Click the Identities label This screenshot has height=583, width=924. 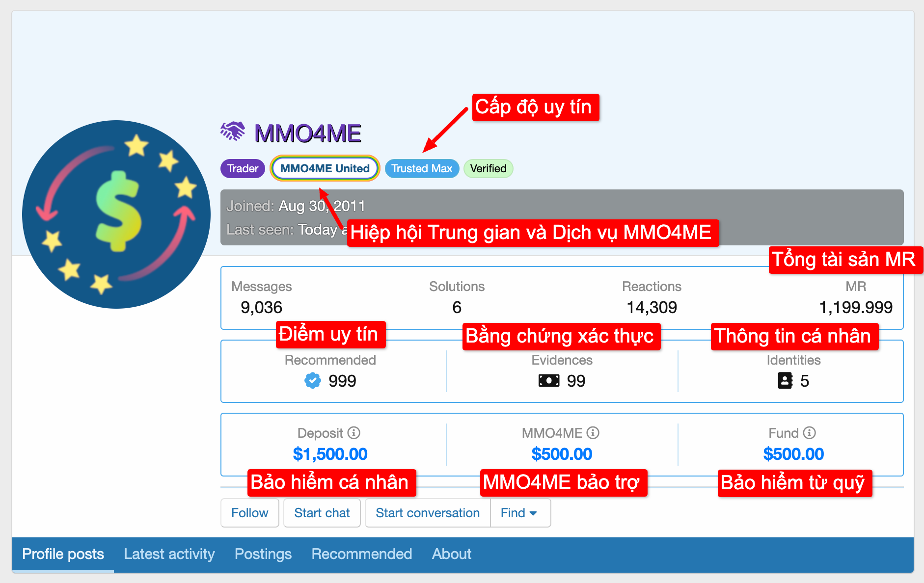tap(793, 360)
